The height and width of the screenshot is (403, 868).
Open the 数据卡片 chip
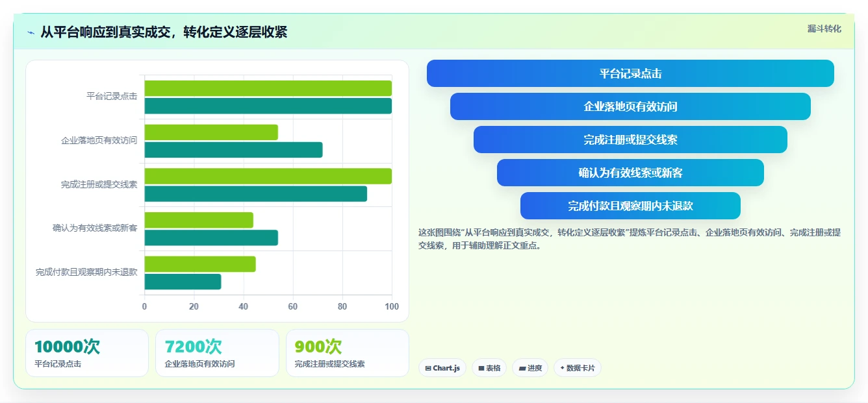578,368
